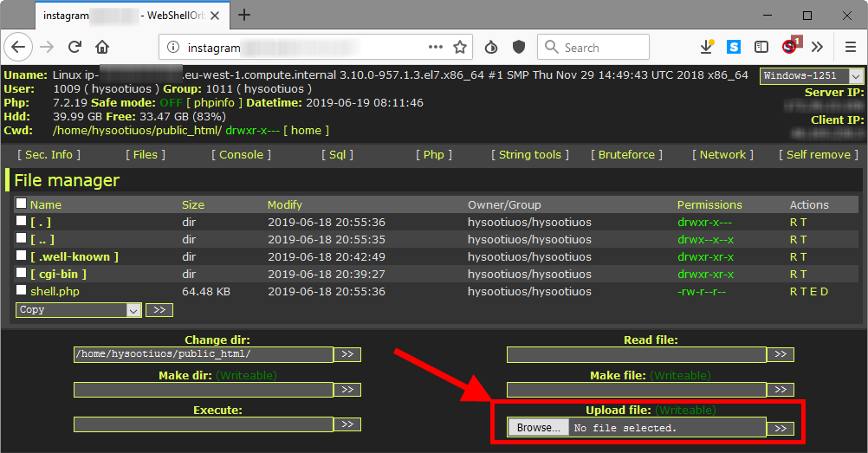Open the Console section
This screenshot has height=453, width=868.
[241, 154]
